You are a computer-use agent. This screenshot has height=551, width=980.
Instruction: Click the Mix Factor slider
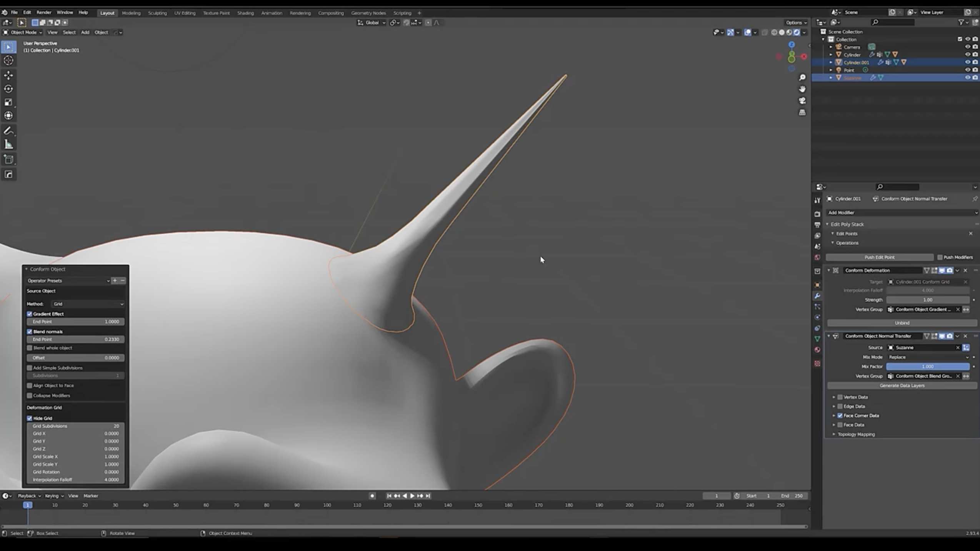pyautogui.click(x=927, y=367)
